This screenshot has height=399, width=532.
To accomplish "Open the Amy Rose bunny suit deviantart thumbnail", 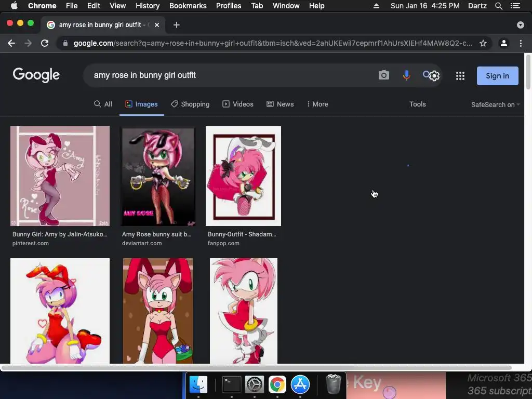I will click(158, 176).
